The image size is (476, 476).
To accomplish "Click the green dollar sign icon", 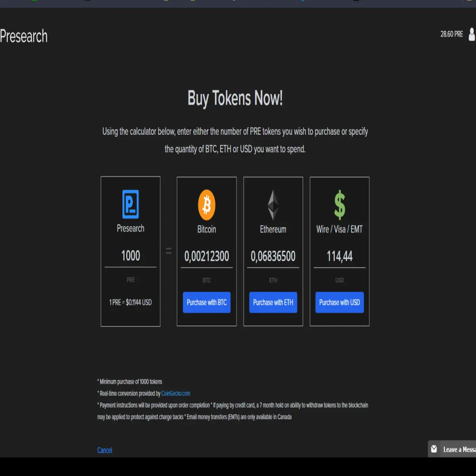I will click(x=340, y=205).
